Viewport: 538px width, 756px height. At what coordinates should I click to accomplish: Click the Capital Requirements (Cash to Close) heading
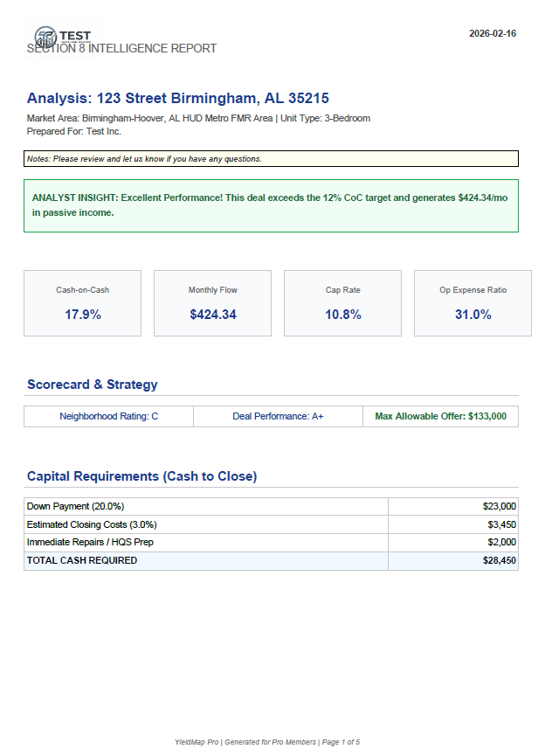141,476
